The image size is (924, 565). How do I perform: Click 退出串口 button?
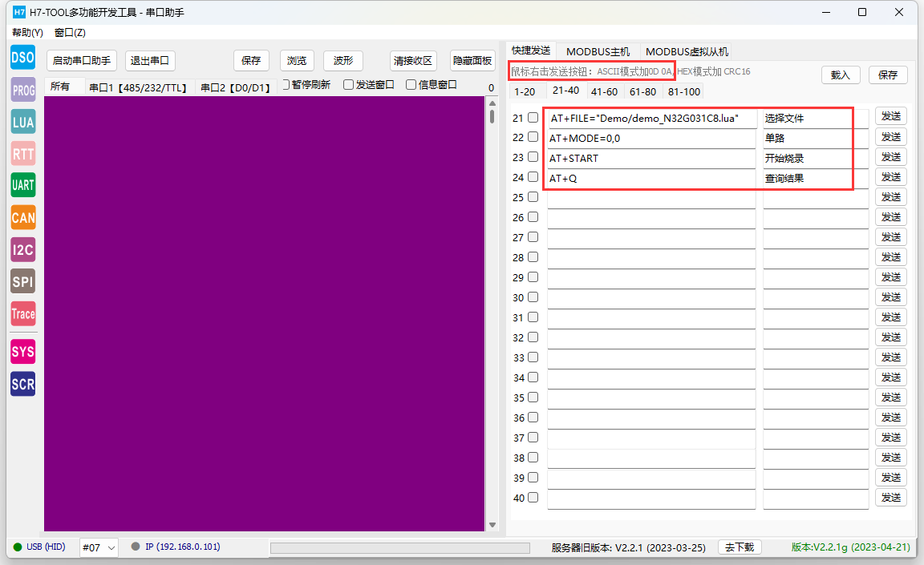pos(150,61)
